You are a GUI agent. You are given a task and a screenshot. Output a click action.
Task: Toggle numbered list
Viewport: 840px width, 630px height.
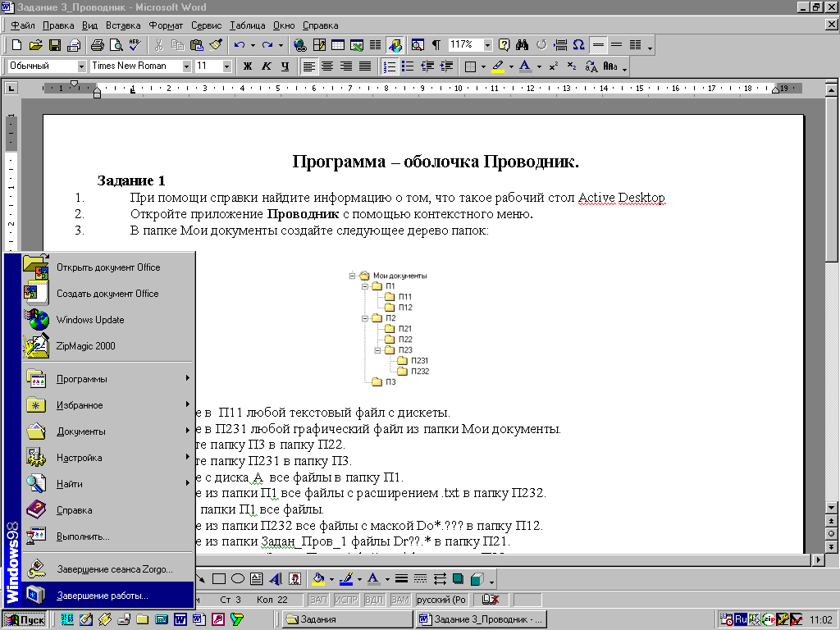(x=390, y=66)
